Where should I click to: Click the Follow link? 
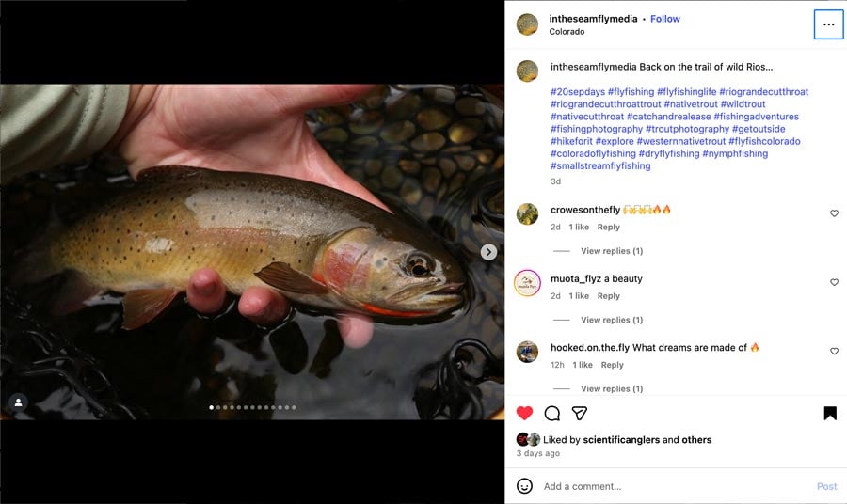tap(665, 19)
